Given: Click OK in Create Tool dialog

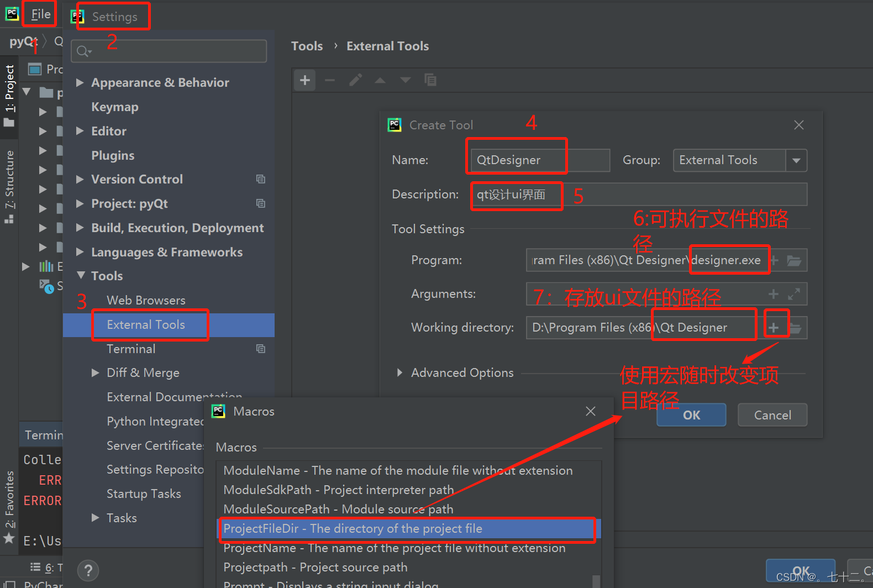Looking at the screenshot, I should [x=691, y=415].
